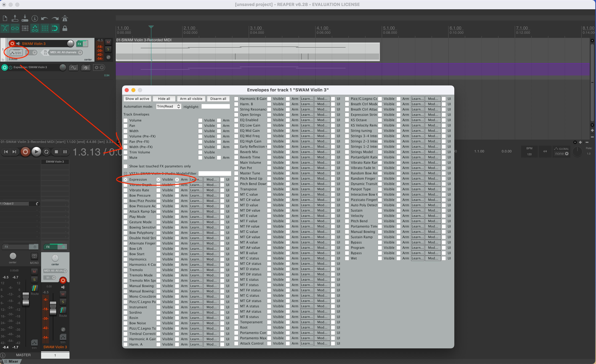Toggle item grouping link icon

pos(15,29)
